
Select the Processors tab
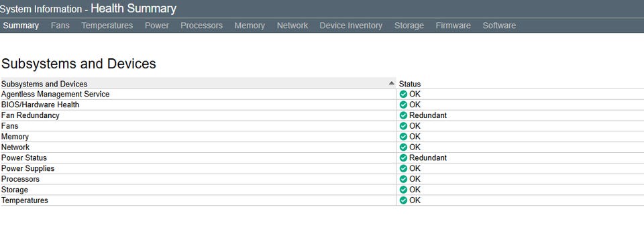(x=202, y=25)
